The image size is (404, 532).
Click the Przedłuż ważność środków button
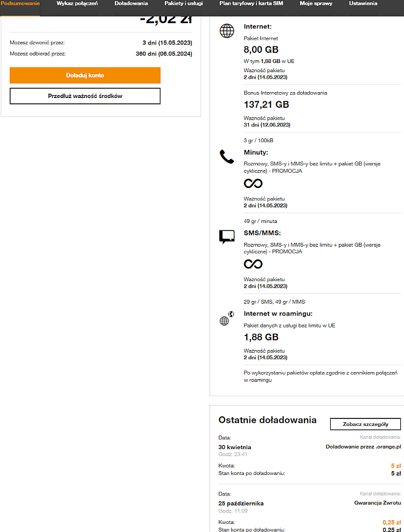pos(85,96)
